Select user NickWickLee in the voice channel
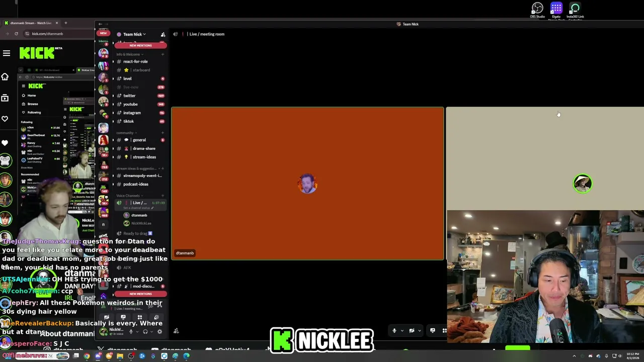Viewport: 644px width, 362px height. [x=140, y=223]
